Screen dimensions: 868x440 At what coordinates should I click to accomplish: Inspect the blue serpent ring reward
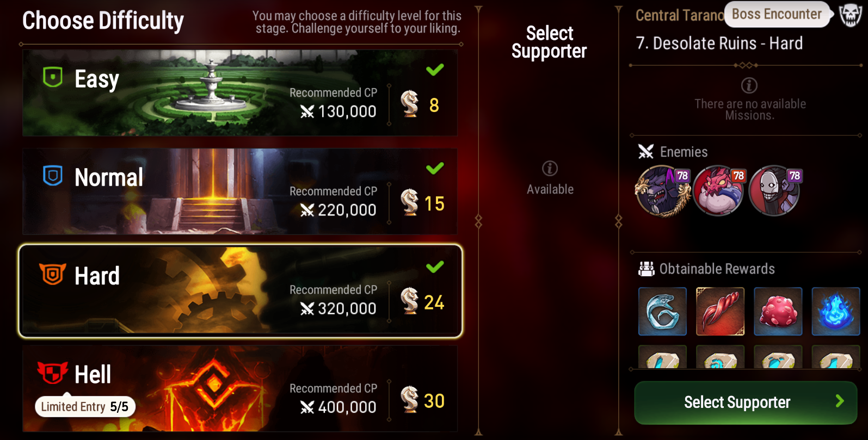point(662,312)
